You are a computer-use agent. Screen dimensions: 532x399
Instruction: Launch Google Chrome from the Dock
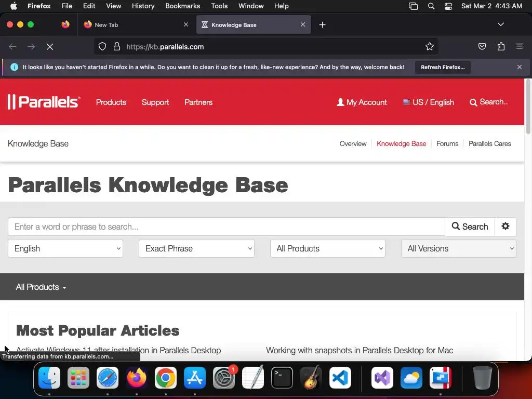coord(166,378)
